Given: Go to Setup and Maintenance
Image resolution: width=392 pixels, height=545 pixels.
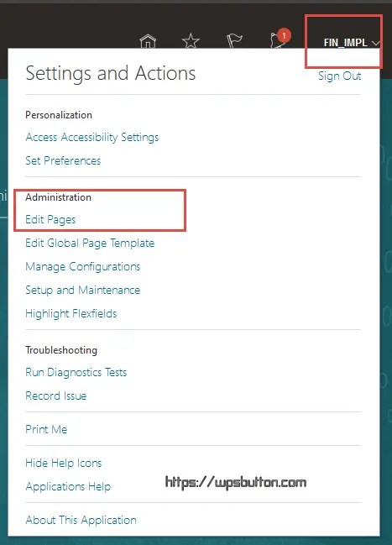Looking at the screenshot, I should click(x=83, y=290).
